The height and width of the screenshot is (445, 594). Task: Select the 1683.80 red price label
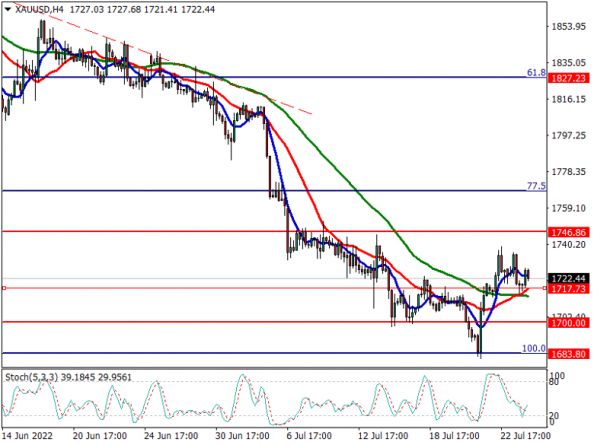pyautogui.click(x=569, y=354)
